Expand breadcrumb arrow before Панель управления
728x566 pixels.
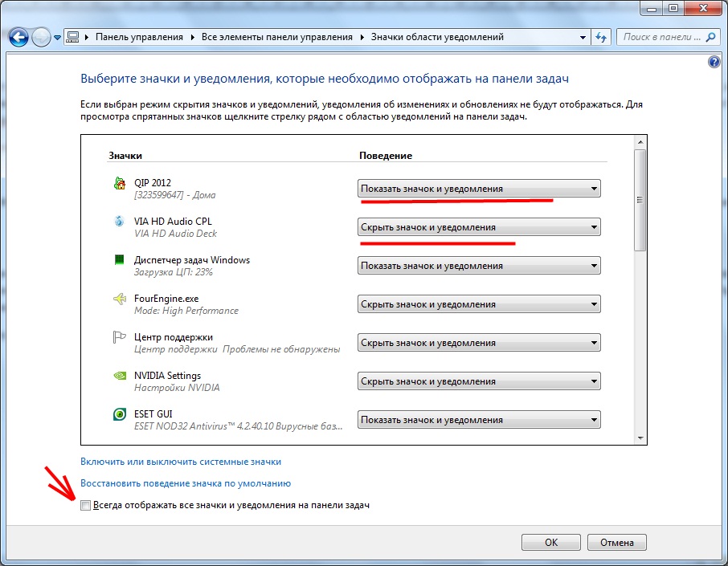[86, 37]
